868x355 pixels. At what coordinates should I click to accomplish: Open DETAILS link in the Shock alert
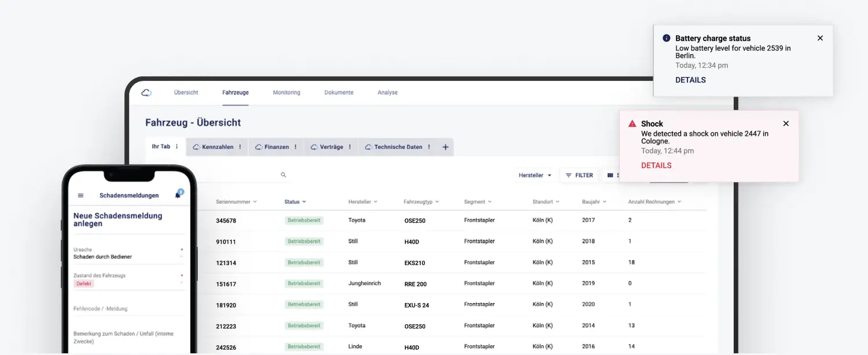click(656, 165)
